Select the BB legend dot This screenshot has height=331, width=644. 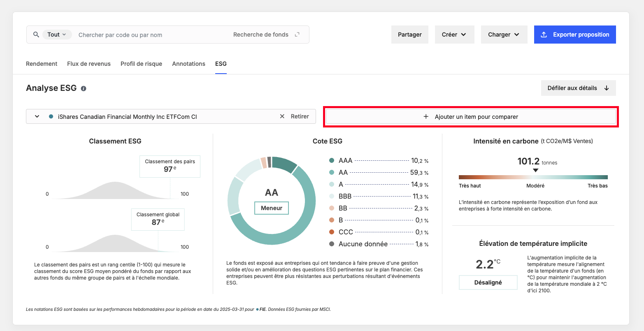332,208
